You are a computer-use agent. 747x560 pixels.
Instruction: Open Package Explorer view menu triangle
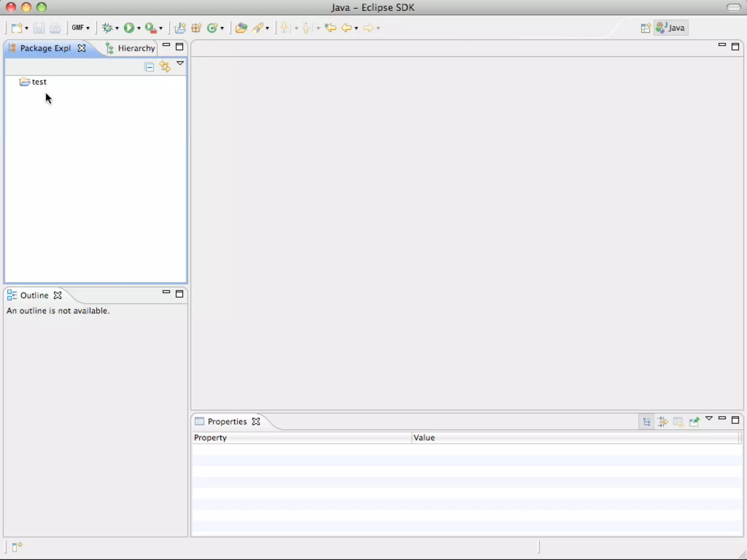[x=180, y=63]
